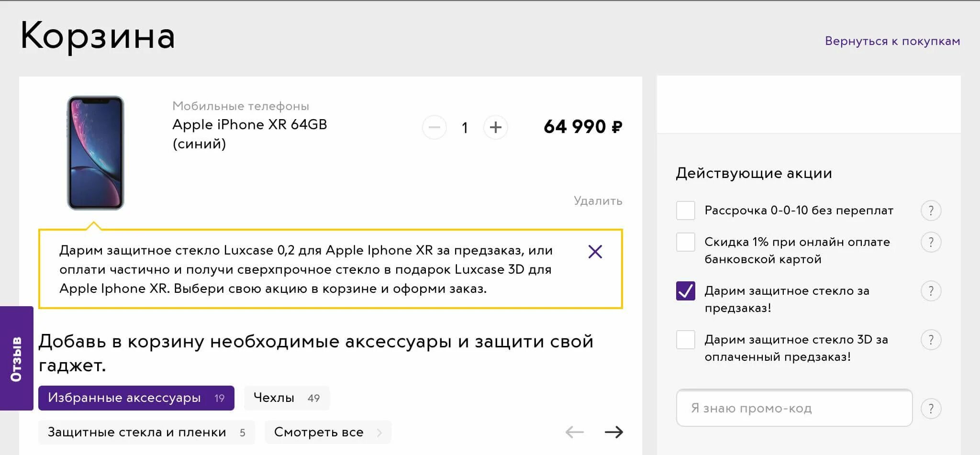This screenshot has width=980, height=455.
Task: Focus the Я знаю промо-код field
Action: pos(794,408)
